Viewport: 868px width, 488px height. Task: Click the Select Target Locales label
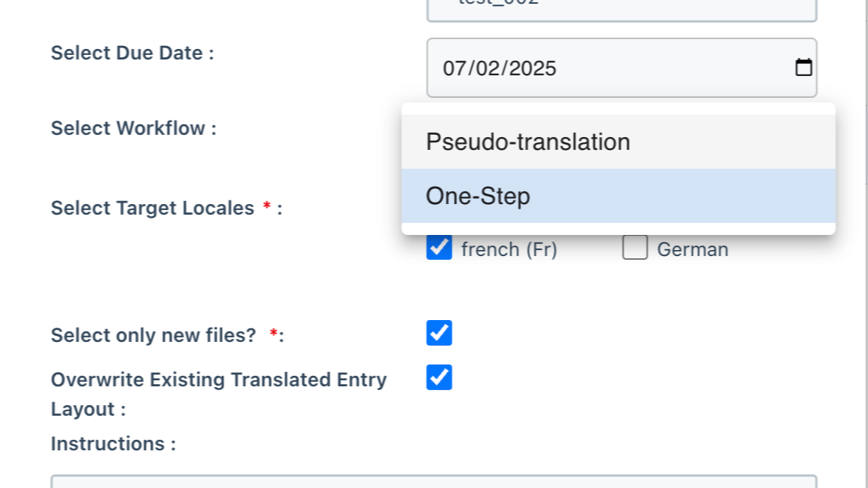[152, 208]
